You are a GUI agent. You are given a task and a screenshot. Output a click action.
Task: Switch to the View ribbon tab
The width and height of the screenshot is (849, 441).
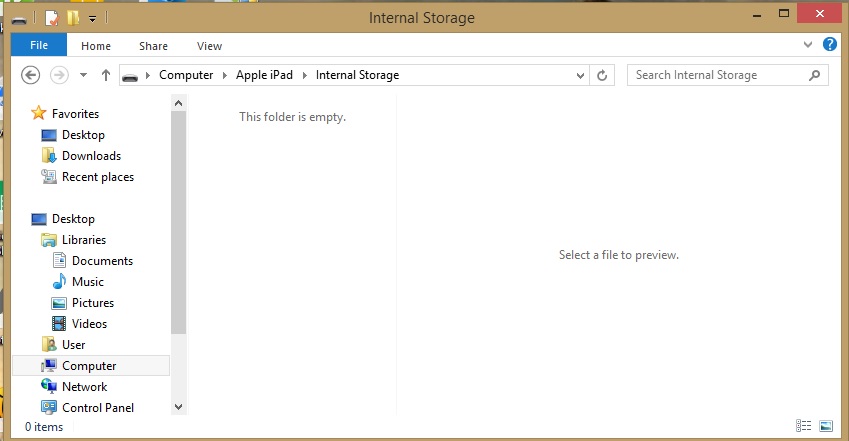coord(209,46)
